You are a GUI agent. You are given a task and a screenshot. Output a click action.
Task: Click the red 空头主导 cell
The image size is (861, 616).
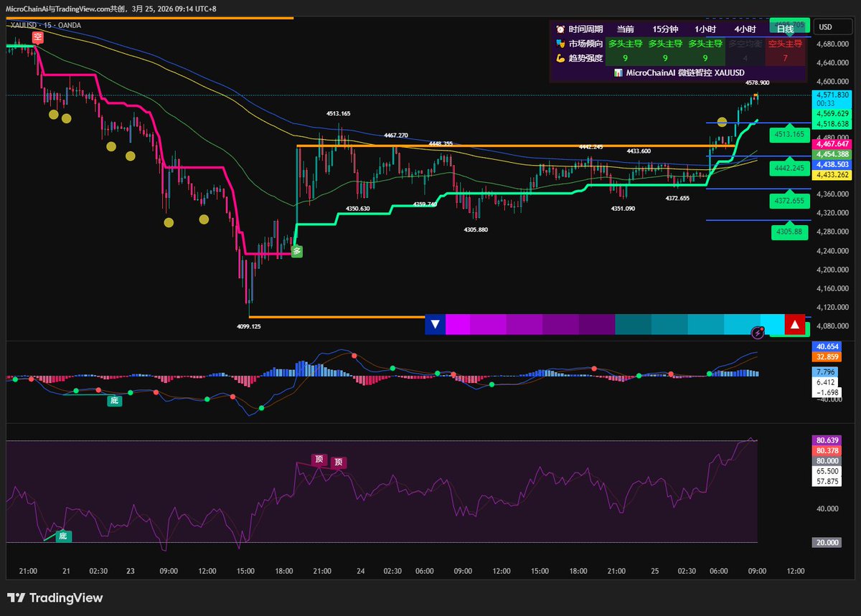coord(786,44)
